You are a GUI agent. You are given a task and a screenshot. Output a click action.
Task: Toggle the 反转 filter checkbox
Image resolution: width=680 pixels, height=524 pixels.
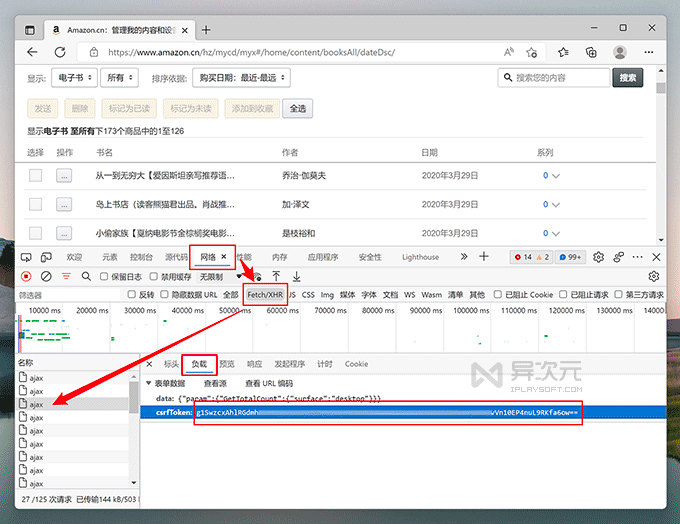[131, 295]
